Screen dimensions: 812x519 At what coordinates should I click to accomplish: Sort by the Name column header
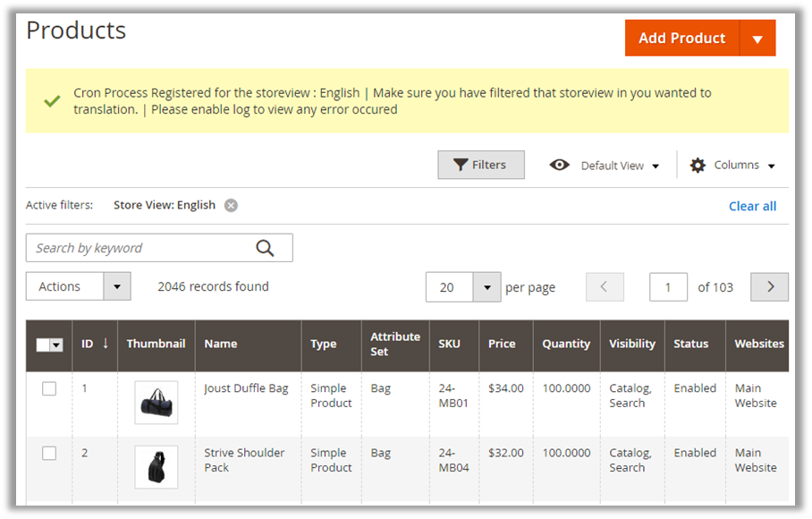(x=221, y=344)
